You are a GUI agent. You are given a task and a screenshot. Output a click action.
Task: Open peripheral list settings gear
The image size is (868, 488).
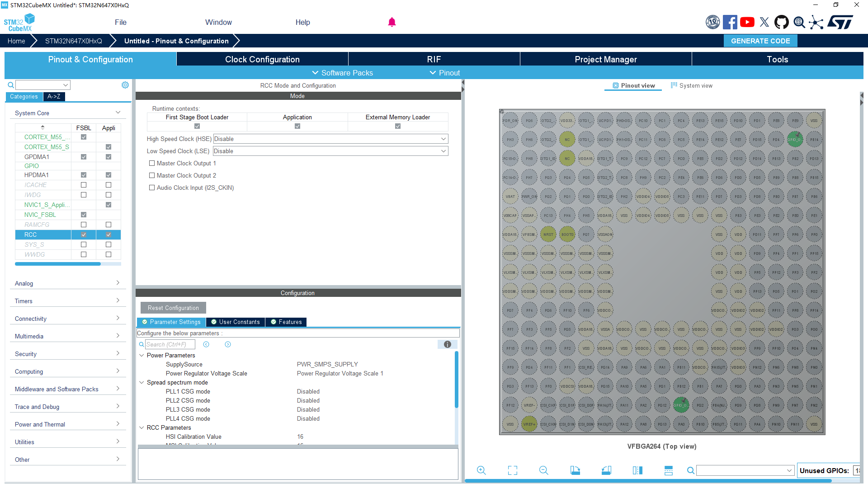pos(125,85)
